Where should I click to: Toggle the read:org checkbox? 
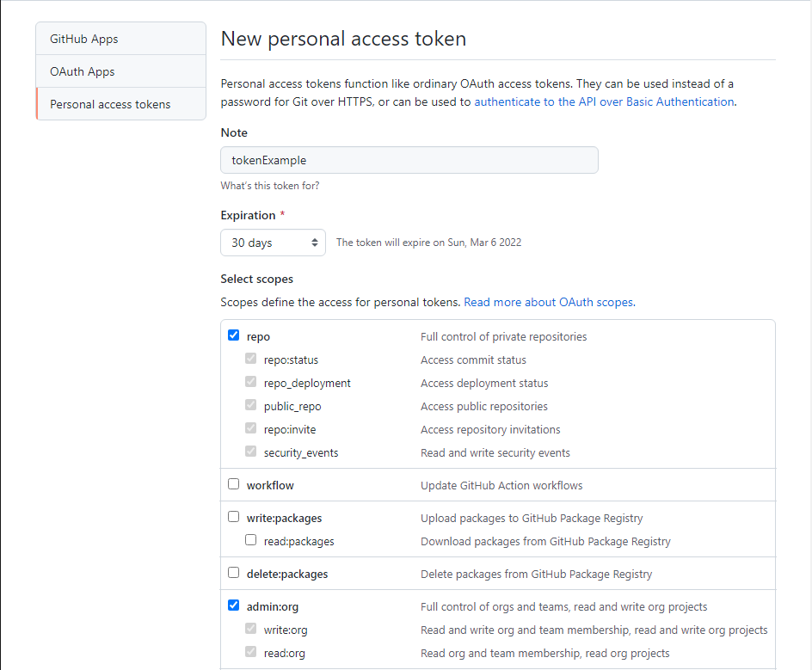tap(250, 652)
